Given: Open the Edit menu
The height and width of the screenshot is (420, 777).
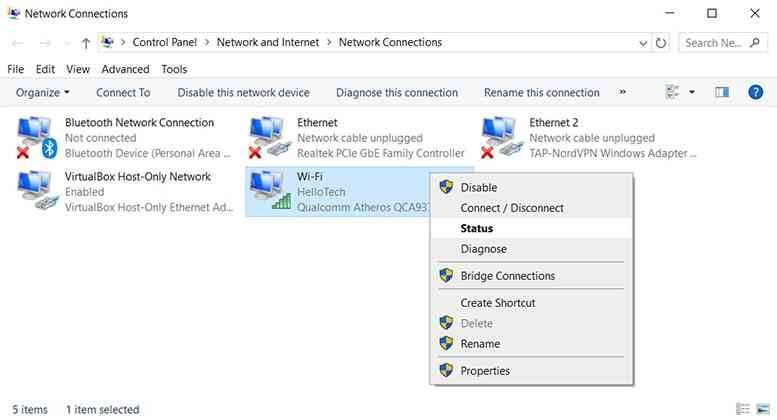Looking at the screenshot, I should (x=45, y=69).
